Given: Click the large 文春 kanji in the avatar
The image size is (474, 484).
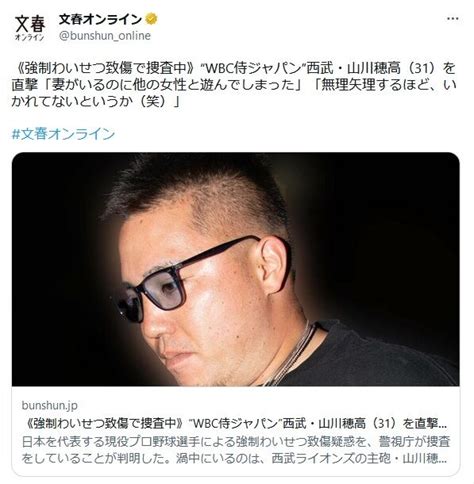Looking at the screenshot, I should point(30,23).
